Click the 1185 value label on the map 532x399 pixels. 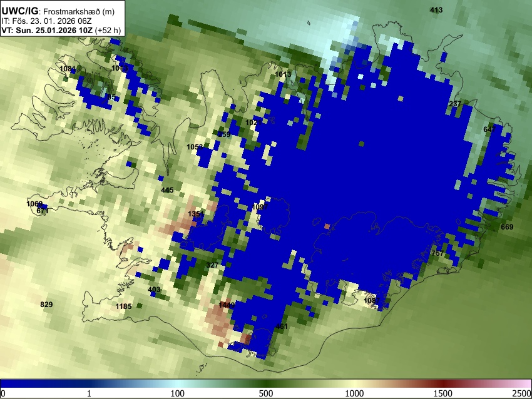click(123, 306)
